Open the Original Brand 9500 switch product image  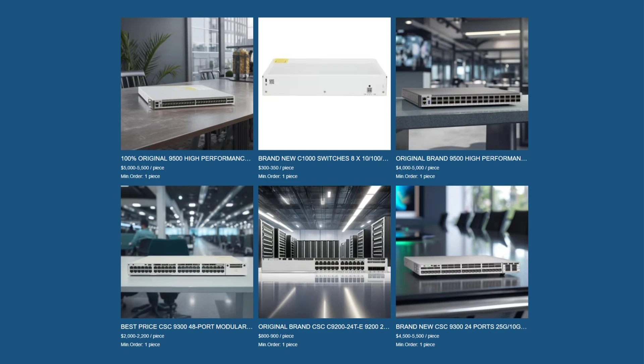(x=462, y=84)
